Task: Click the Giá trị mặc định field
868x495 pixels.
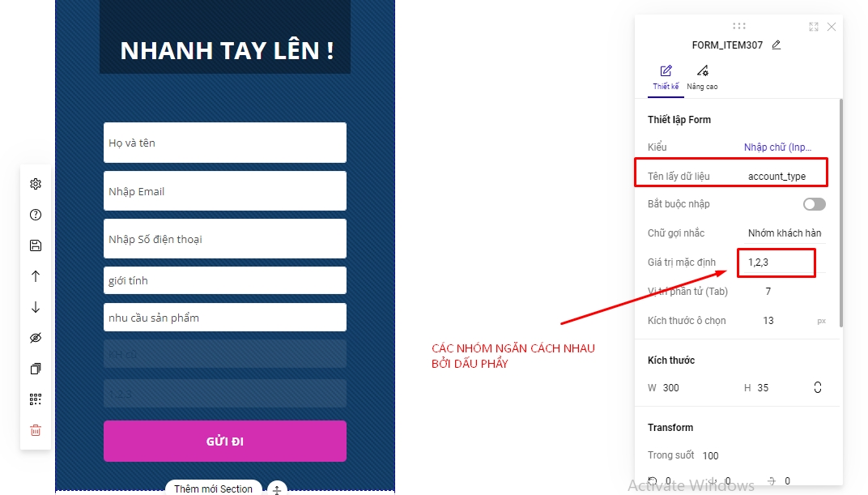Action: click(x=777, y=262)
